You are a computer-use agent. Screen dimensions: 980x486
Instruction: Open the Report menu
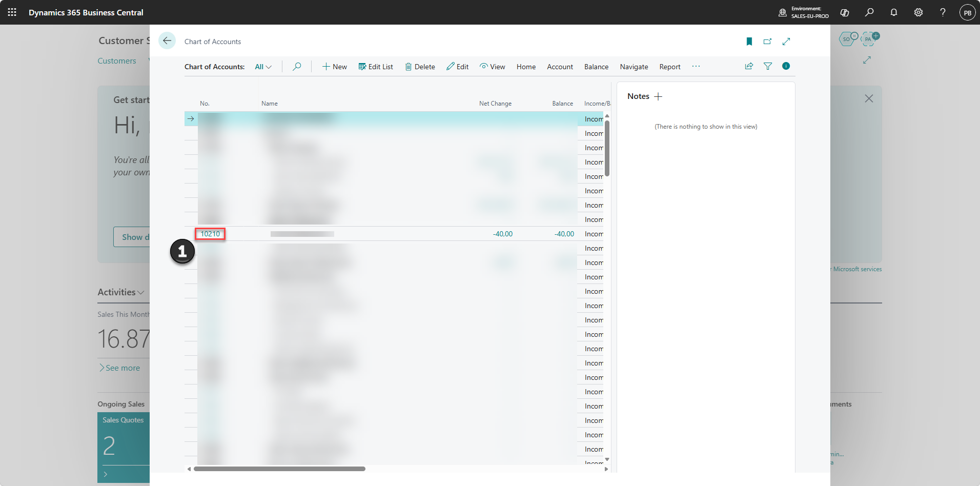(670, 67)
